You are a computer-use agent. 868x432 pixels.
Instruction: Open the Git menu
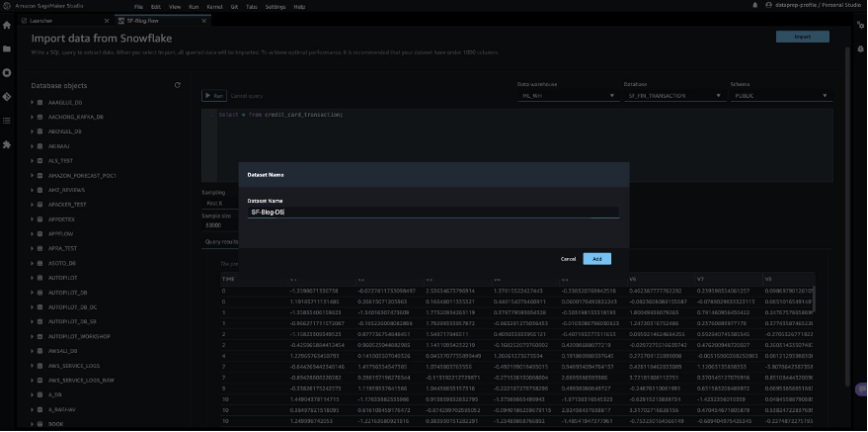234,7
